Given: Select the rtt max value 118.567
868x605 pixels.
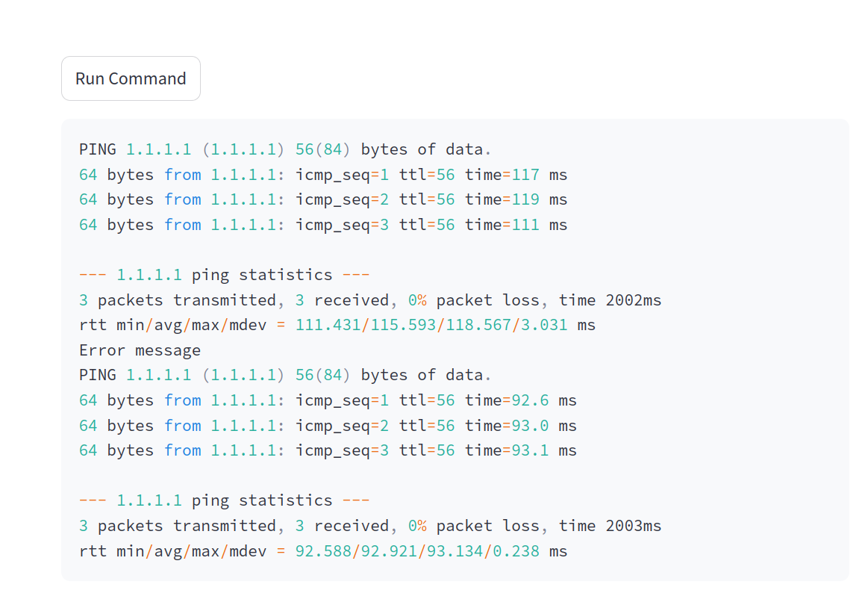Looking at the screenshot, I should coord(478,325).
